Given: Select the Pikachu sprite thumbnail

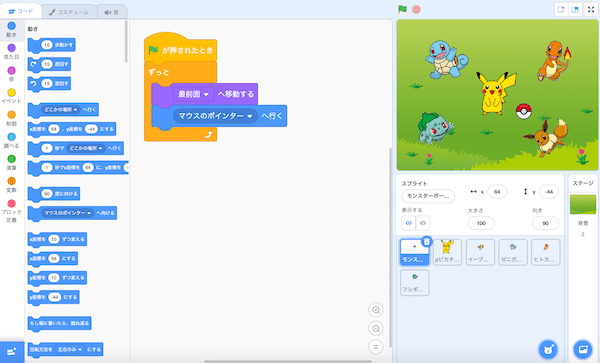Looking at the screenshot, I should [x=447, y=252].
